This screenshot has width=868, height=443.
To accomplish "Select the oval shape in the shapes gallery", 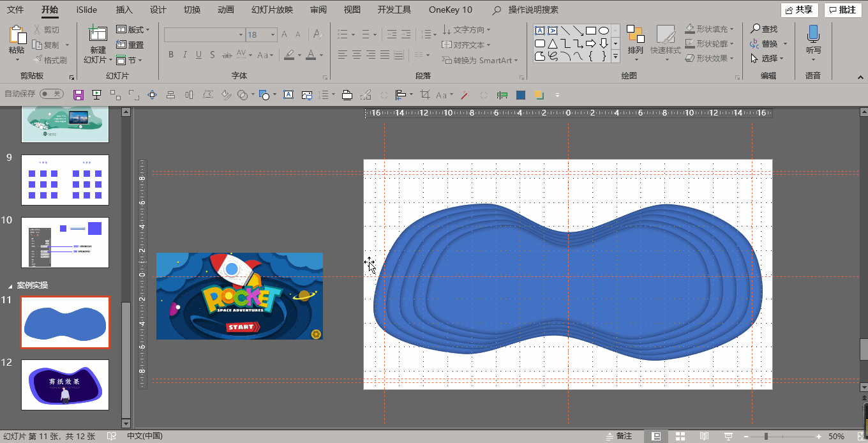I will 603,31.
